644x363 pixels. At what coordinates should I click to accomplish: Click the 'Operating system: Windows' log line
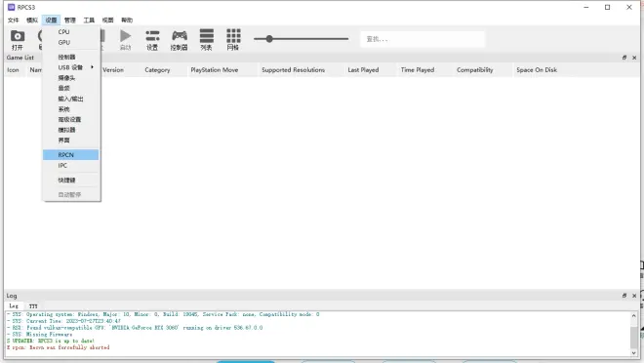click(x=163, y=314)
